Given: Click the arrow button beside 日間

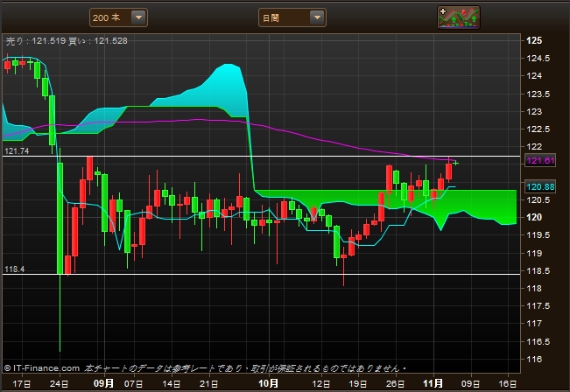Looking at the screenshot, I should (x=317, y=17).
